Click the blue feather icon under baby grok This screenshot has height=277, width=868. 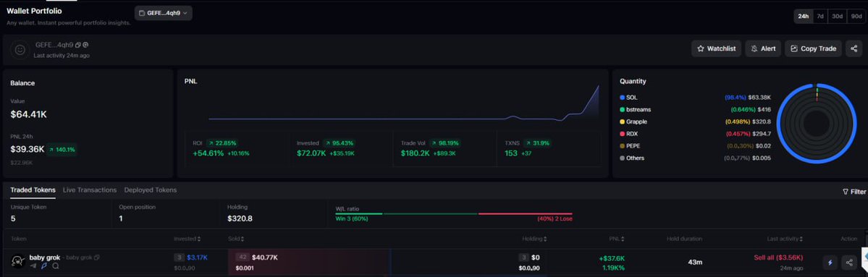tap(44, 266)
